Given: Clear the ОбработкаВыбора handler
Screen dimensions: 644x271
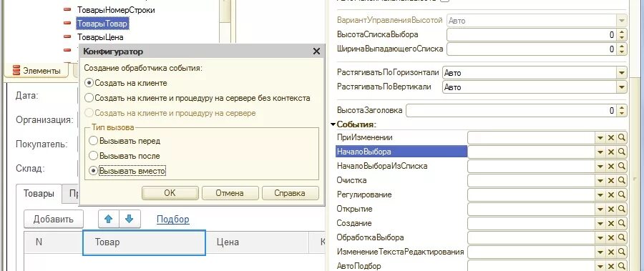Looking at the screenshot, I should tap(611, 238).
